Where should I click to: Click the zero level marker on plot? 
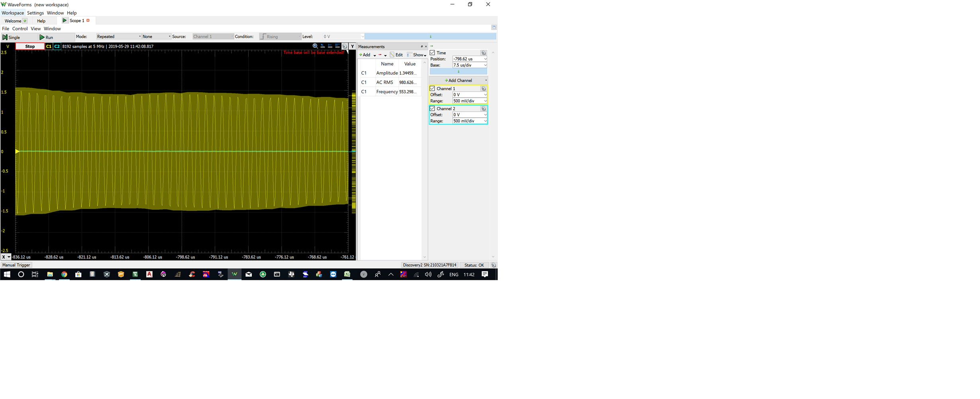point(17,151)
